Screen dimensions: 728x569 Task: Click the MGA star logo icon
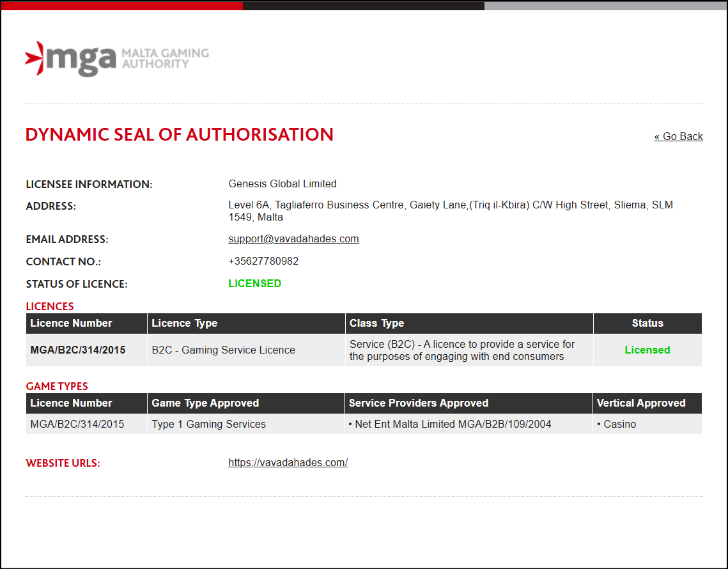click(35, 58)
